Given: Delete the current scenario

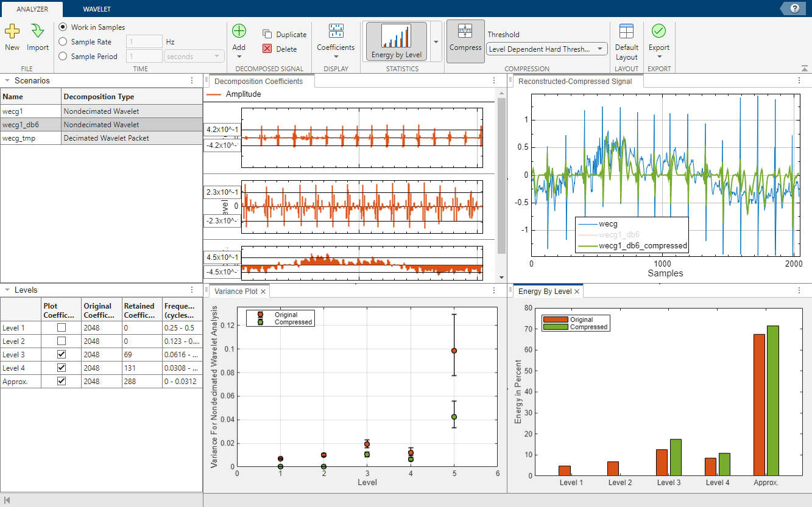Looking at the screenshot, I should tap(282, 48).
